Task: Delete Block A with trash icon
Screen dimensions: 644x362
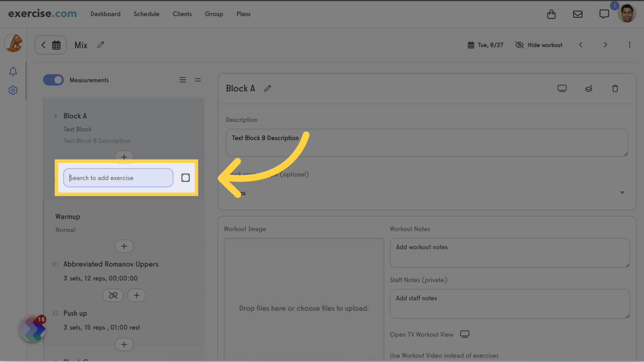Action: point(615,89)
